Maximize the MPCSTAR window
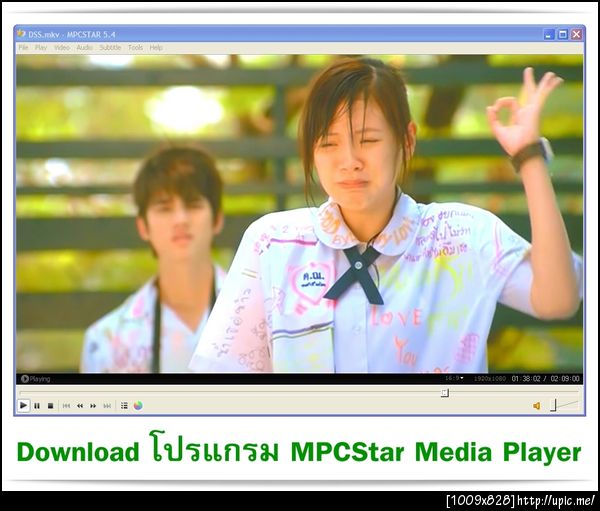Viewport: 600px width, 511px height. pos(562,34)
